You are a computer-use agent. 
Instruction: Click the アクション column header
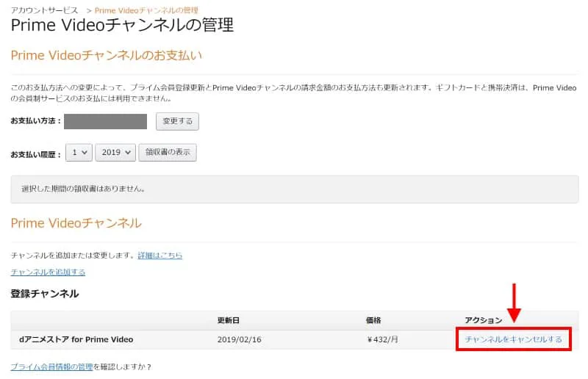pyautogui.click(x=484, y=320)
